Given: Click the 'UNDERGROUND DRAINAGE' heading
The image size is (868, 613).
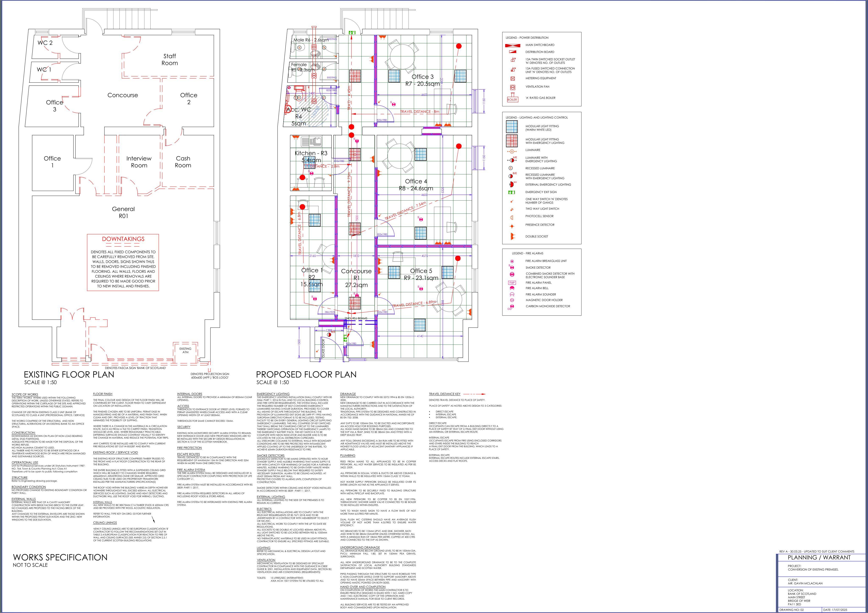Looking at the screenshot, I should (360, 548).
